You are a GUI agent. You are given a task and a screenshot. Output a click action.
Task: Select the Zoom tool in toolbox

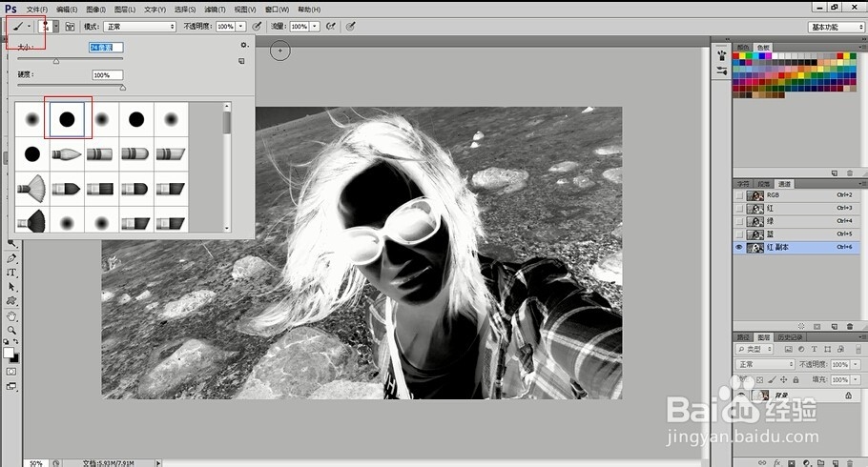click(11, 330)
